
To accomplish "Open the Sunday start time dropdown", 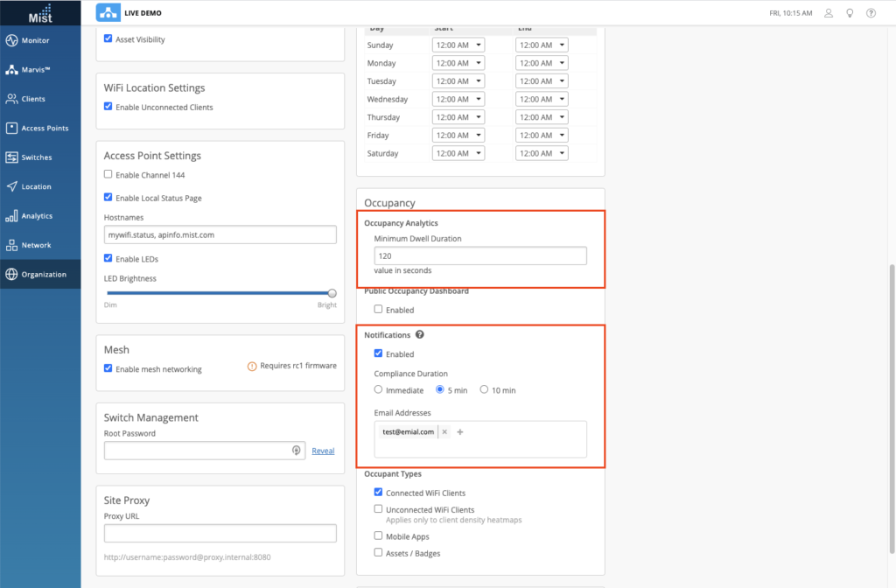I will coord(458,45).
